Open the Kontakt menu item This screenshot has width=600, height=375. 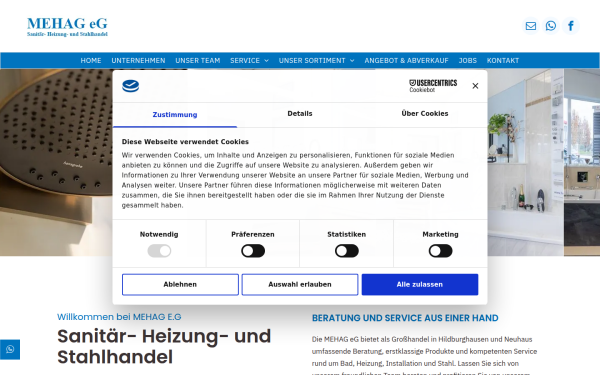coord(503,60)
